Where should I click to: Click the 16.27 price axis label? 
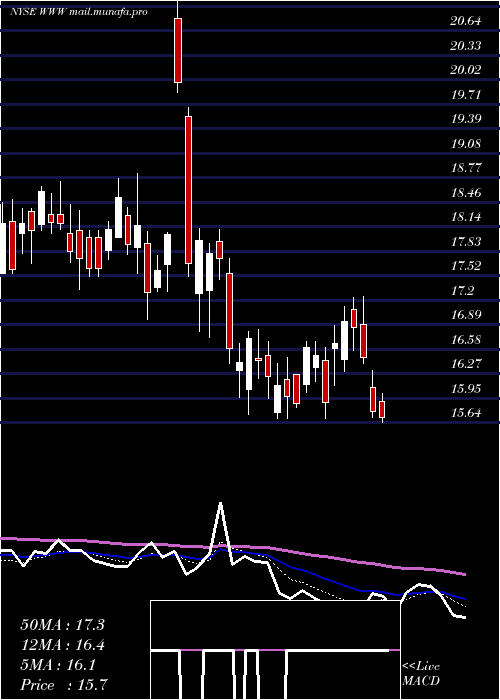click(x=466, y=364)
